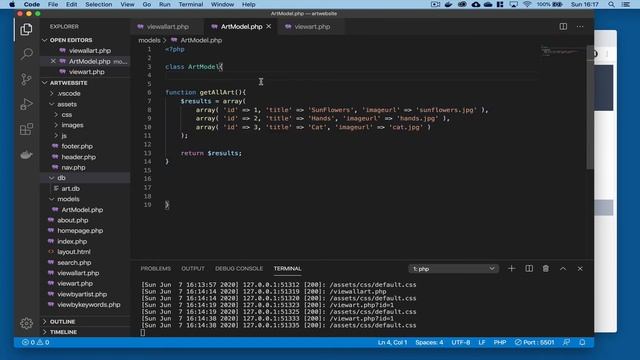640x360 pixels.
Task: Open the macOS Spotlight search icon
Action: [x=611, y=4]
